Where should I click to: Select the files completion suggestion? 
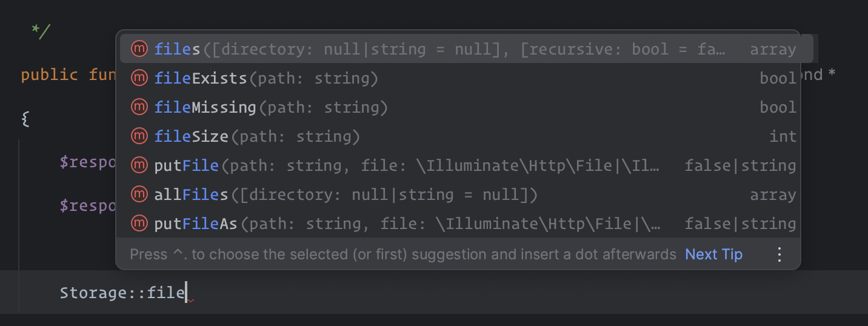[x=466, y=49]
